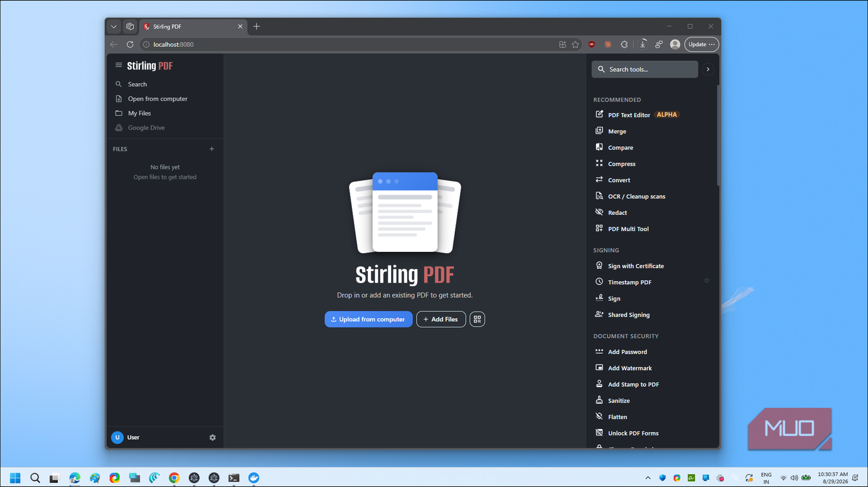Add a file with FILES plus icon
The image size is (868, 487).
pyautogui.click(x=212, y=149)
